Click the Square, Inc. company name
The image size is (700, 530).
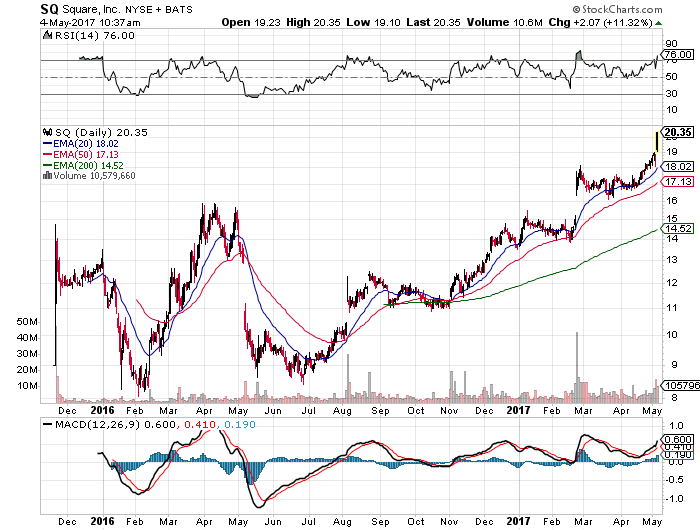tap(92, 9)
